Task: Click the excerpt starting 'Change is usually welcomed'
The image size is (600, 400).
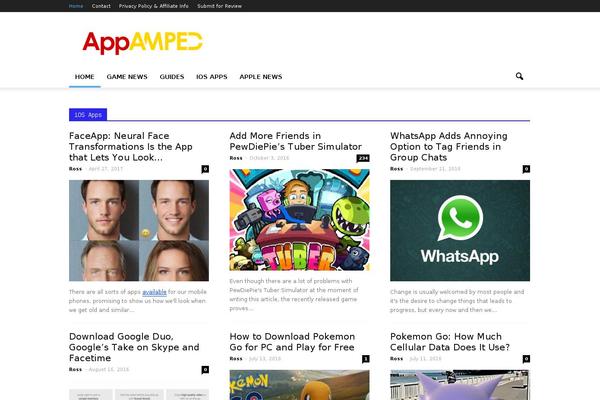Action: click(x=457, y=301)
